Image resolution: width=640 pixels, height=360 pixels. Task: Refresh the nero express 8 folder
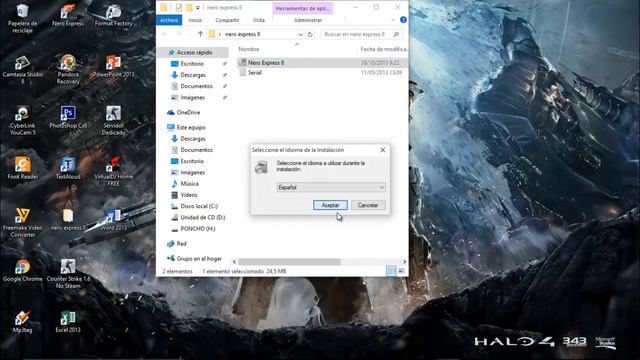[x=310, y=34]
